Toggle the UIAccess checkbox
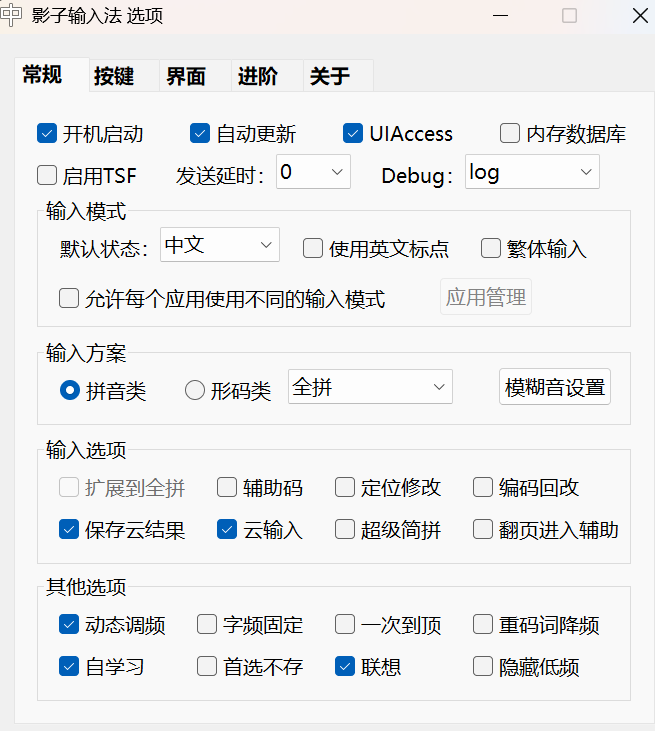655x731 pixels. click(x=353, y=133)
